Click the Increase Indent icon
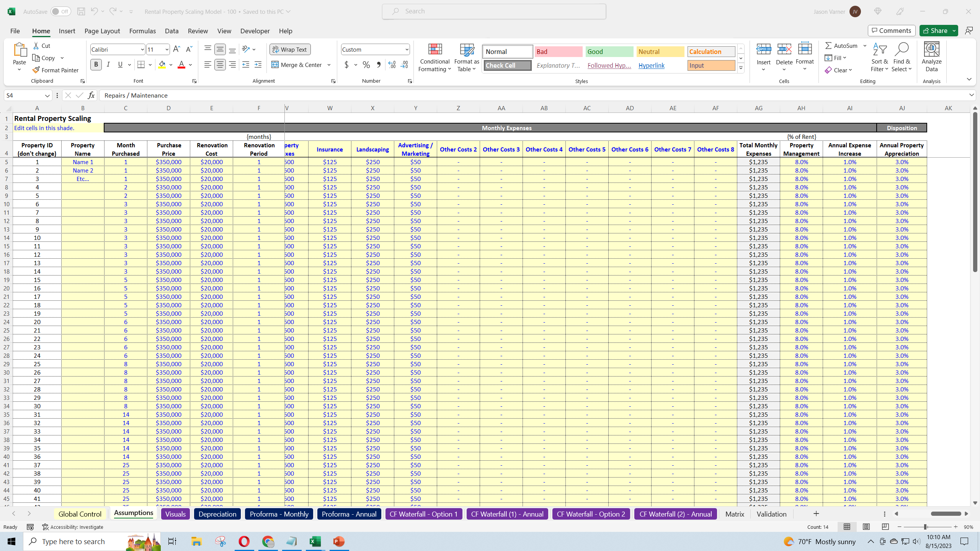The width and height of the screenshot is (980, 551). click(x=258, y=65)
